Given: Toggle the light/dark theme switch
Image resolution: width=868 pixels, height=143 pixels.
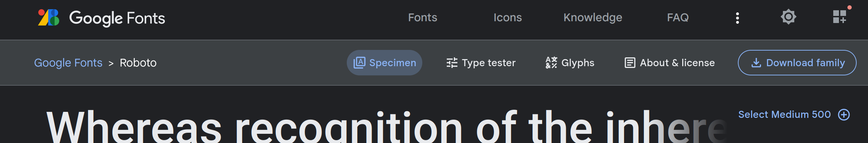Looking at the screenshot, I should (x=788, y=17).
